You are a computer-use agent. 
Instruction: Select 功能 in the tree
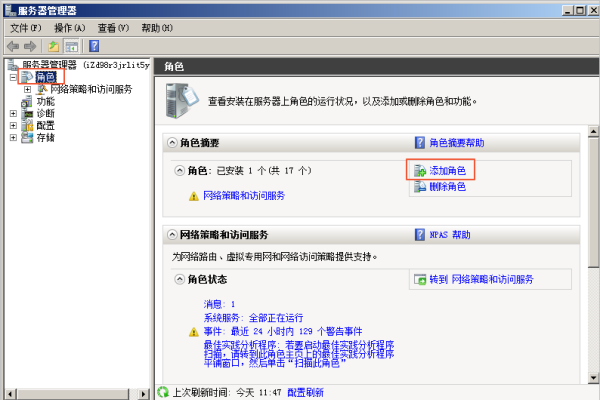coord(46,101)
